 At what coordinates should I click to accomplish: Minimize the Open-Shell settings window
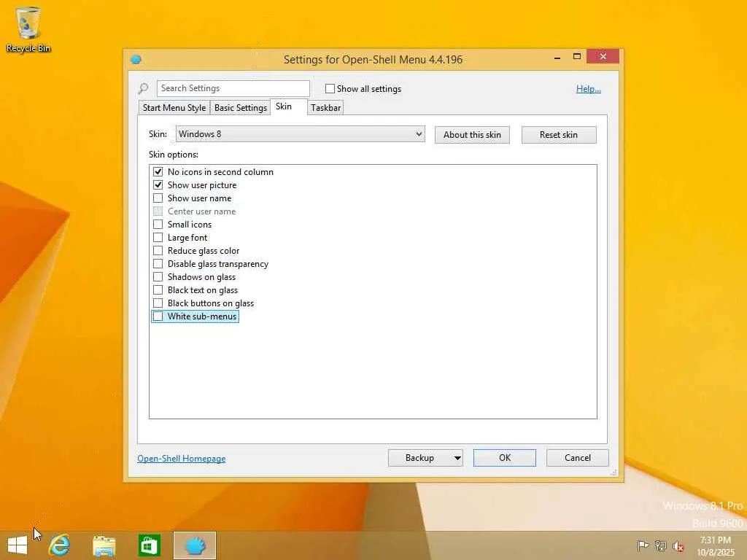coord(557,57)
